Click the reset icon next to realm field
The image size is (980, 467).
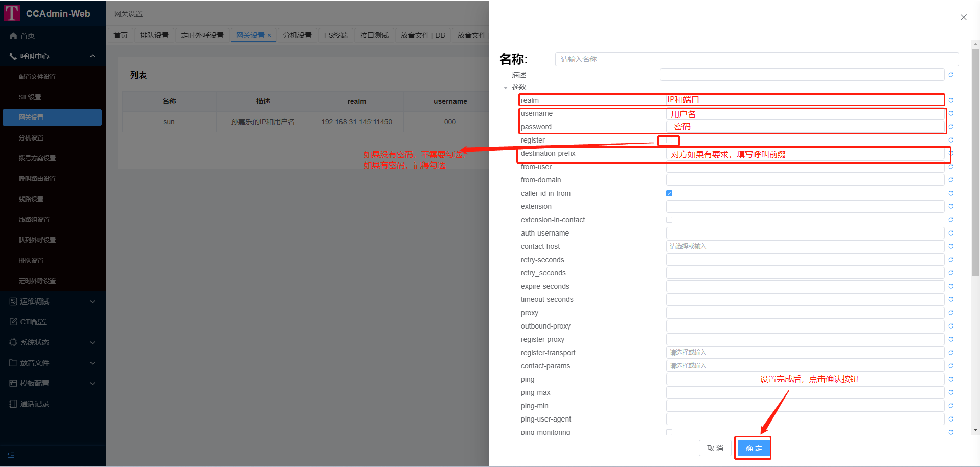(951, 100)
